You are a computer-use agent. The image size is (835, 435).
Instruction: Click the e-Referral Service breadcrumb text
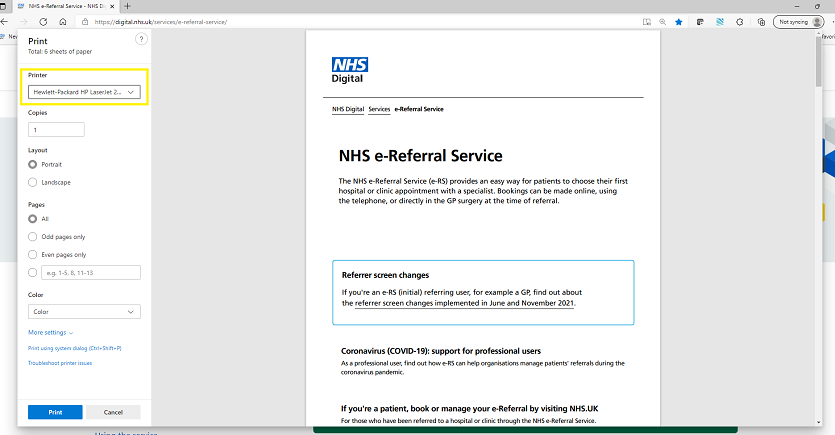tap(419, 109)
